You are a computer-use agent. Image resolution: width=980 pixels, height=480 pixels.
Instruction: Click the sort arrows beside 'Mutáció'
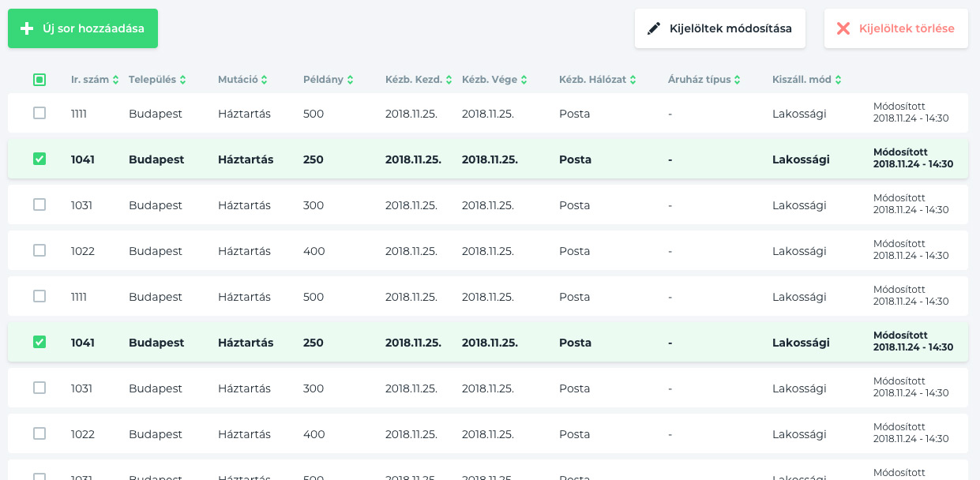click(x=264, y=80)
